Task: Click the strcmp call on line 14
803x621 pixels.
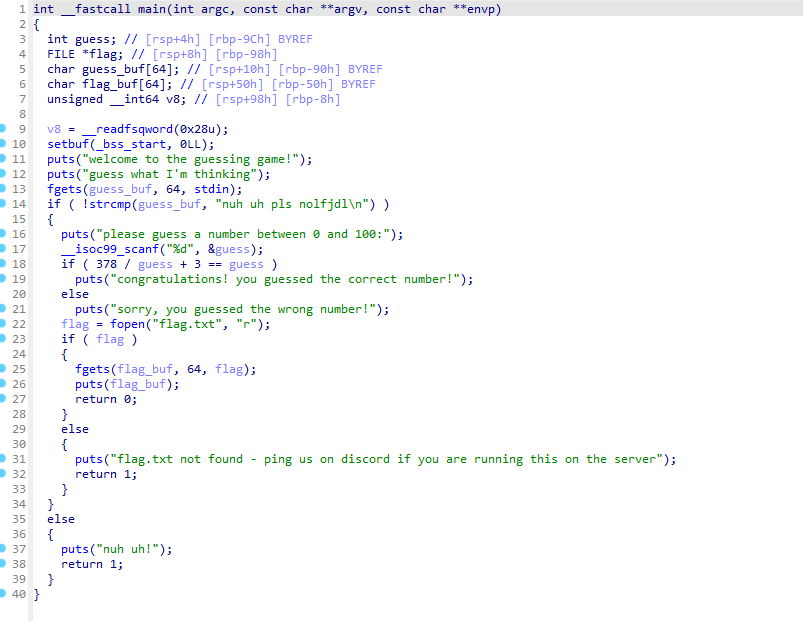Action: click(110, 204)
